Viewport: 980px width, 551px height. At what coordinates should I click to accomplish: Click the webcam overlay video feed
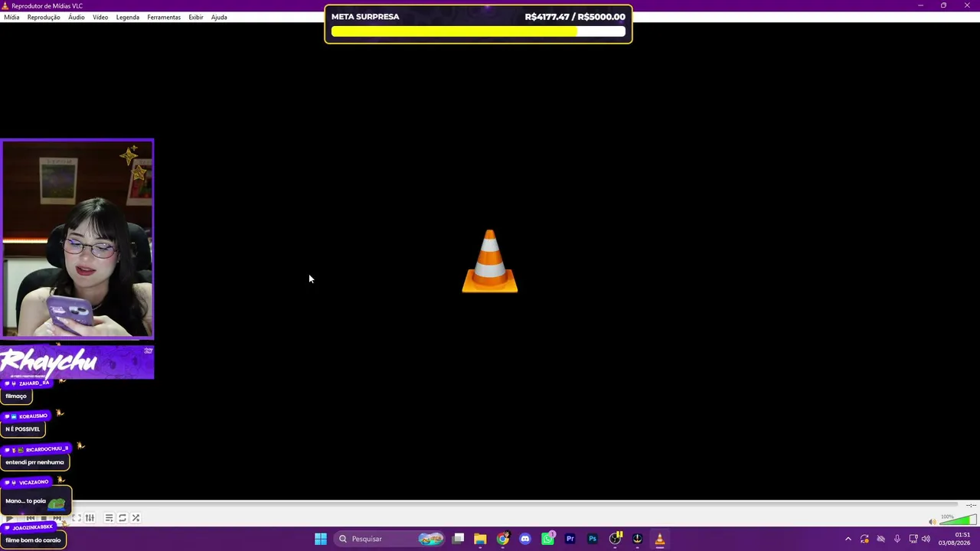[x=77, y=239]
